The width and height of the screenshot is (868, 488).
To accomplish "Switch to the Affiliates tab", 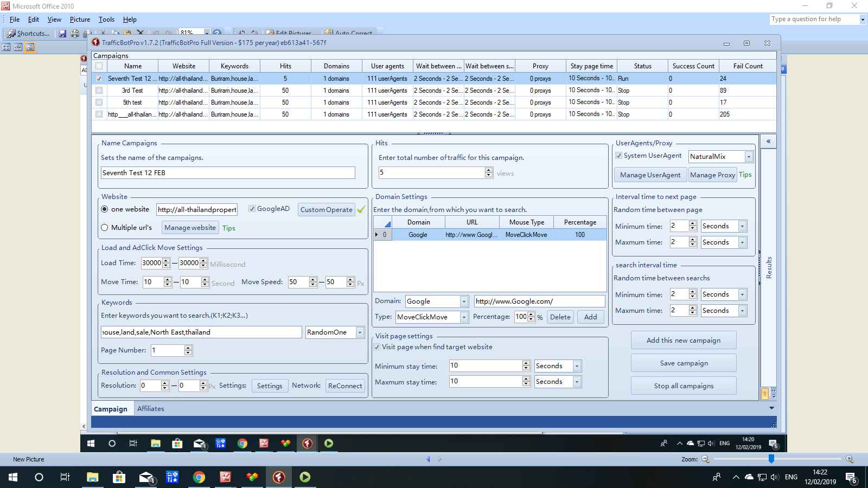I will click(x=150, y=409).
